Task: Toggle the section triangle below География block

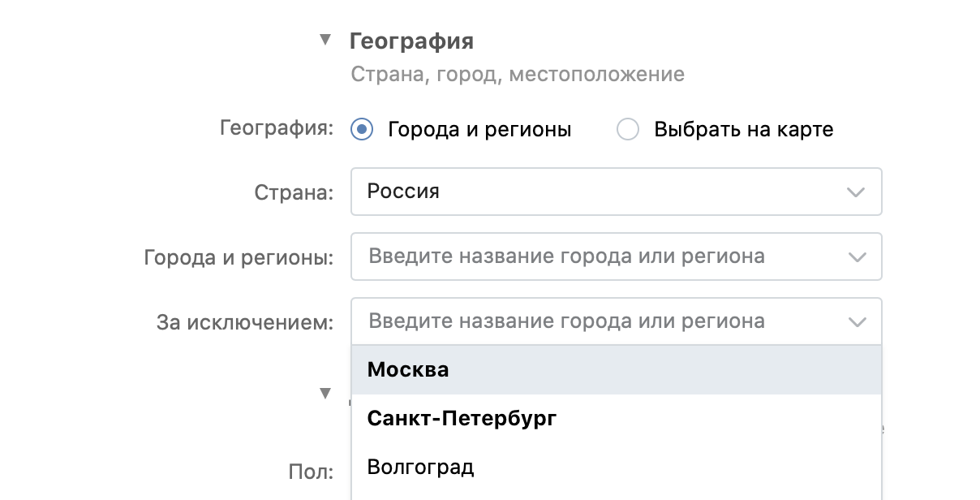Action: (x=325, y=394)
